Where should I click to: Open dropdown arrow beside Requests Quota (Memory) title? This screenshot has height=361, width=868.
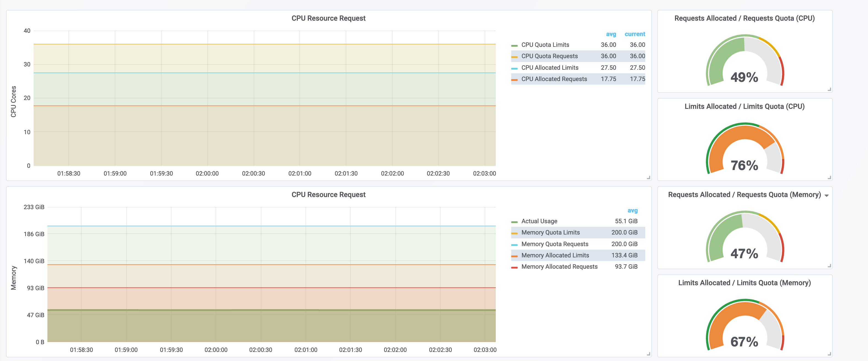826,196
